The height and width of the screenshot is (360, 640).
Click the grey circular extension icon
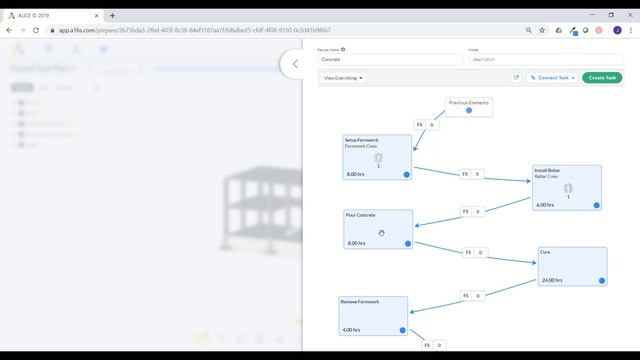pyautogui.click(x=585, y=30)
